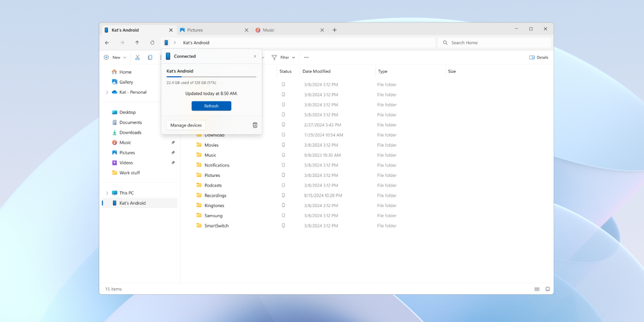
Task: Toggle the Details pane
Action: click(539, 57)
